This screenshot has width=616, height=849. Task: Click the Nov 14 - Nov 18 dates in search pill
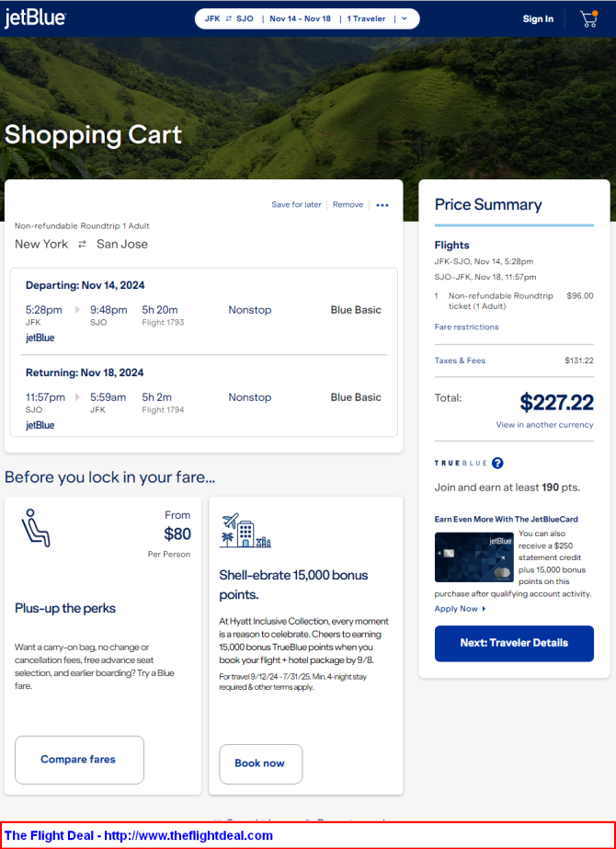coord(300,18)
